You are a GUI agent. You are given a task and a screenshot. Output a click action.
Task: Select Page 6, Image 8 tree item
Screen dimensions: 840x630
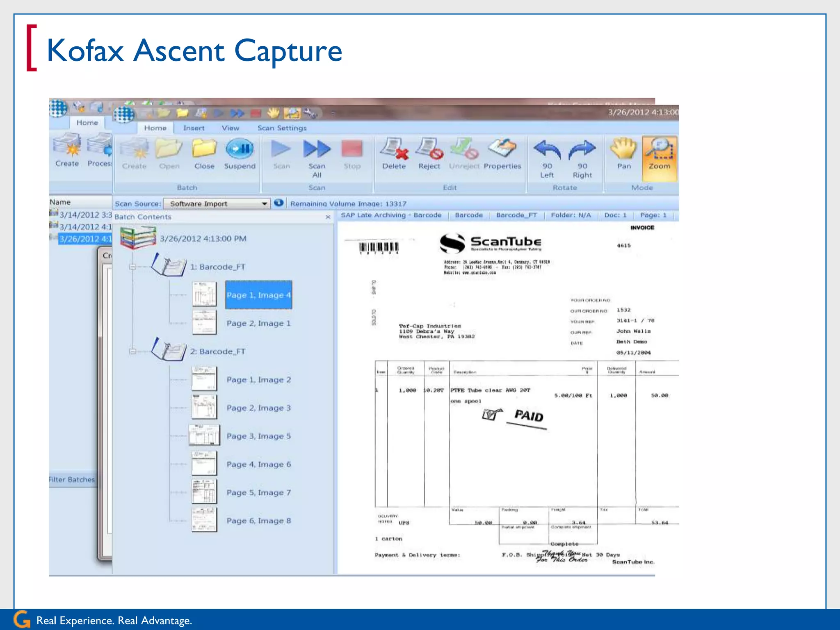pos(259,521)
